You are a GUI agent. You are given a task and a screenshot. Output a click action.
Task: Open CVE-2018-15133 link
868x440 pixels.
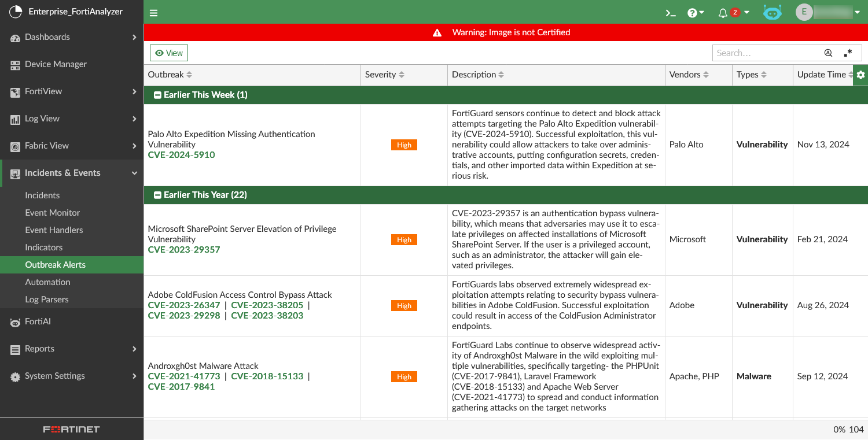pyautogui.click(x=267, y=376)
